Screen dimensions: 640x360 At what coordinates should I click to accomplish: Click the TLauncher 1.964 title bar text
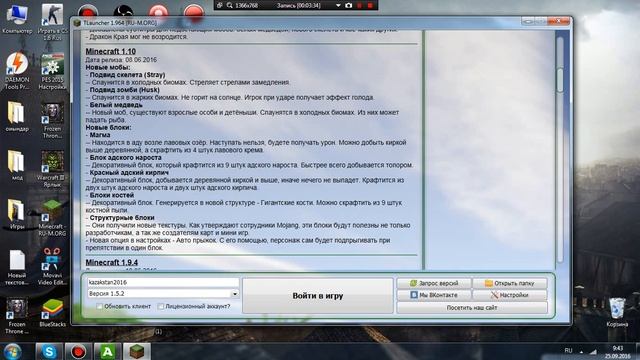point(120,23)
